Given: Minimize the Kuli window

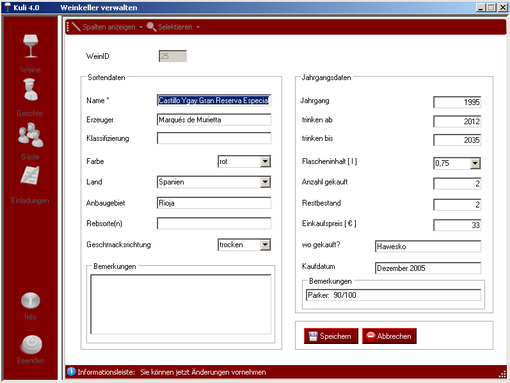Looking at the screenshot, I should [480, 7].
